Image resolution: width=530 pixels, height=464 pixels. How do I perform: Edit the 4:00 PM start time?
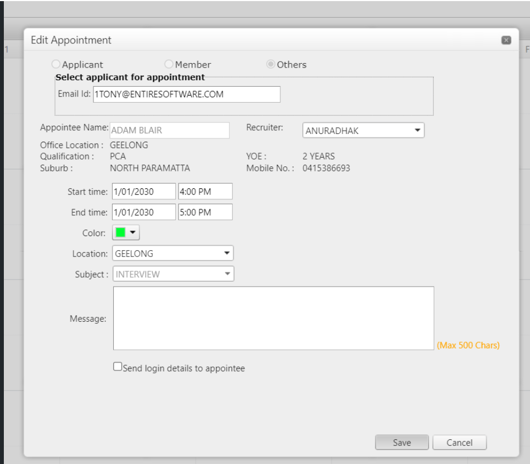pyautogui.click(x=205, y=192)
